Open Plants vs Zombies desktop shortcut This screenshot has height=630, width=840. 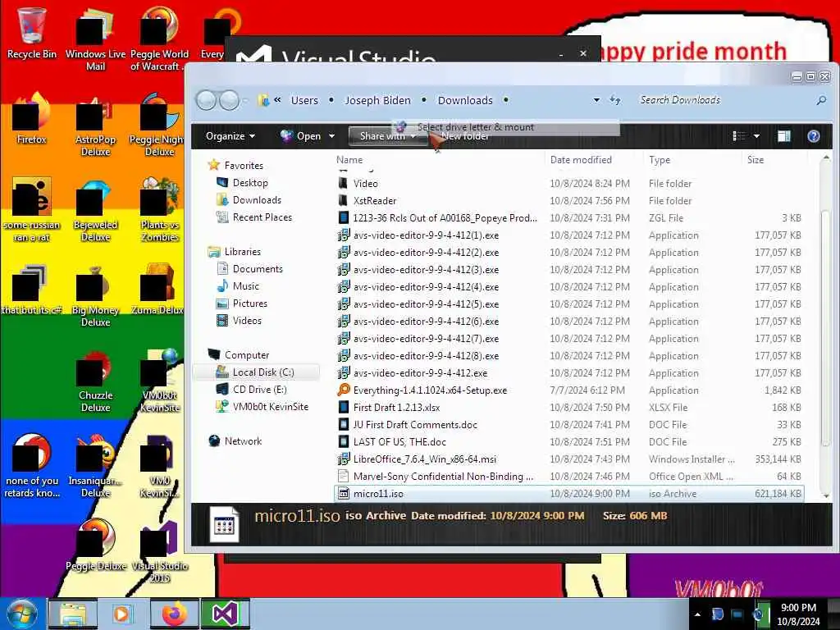point(160,210)
